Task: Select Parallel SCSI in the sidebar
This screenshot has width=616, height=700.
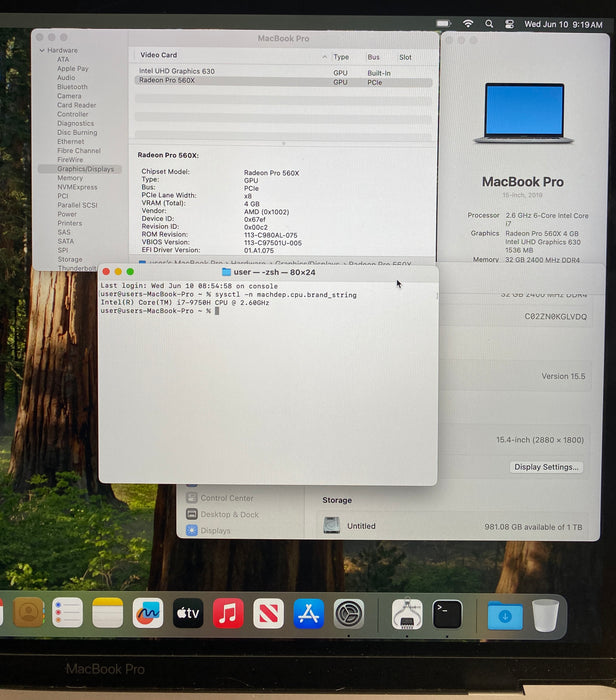Action: coord(77,205)
